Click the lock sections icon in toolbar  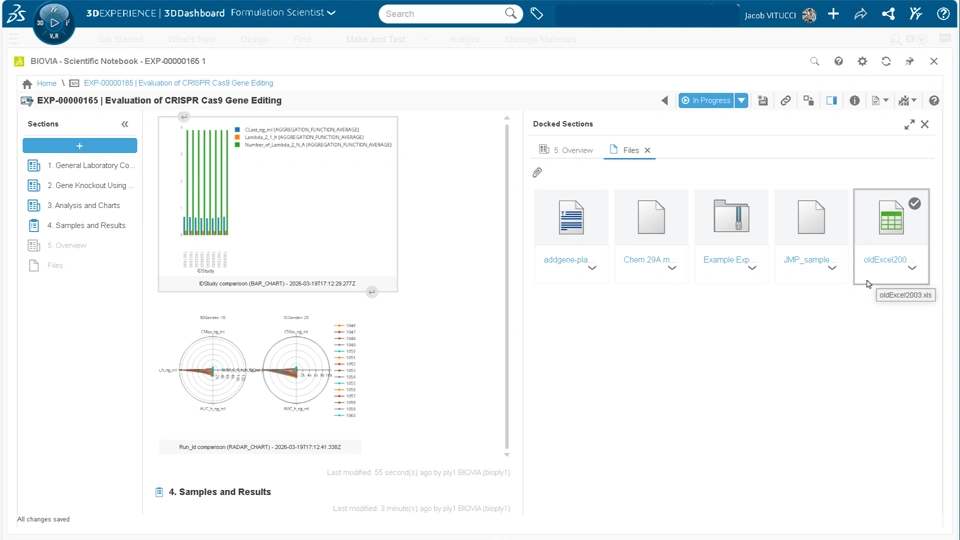pyautogui.click(x=809, y=100)
